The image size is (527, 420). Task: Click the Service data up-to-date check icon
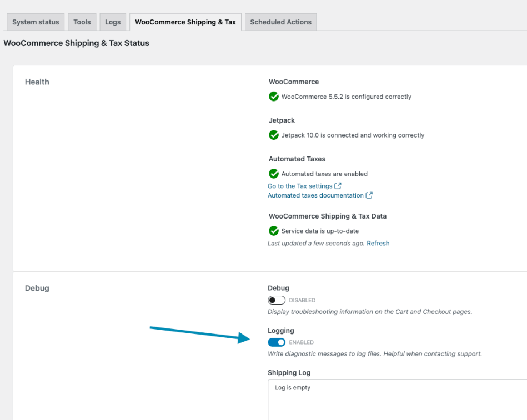tap(274, 231)
